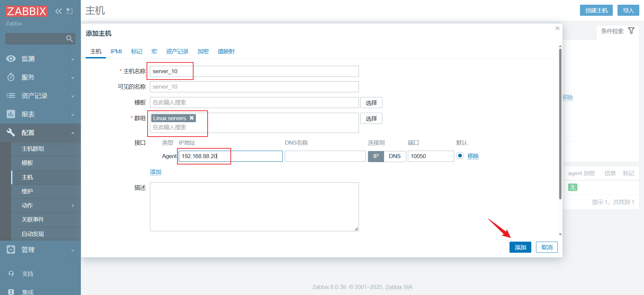Viewport: 644px width, 295px height.
Task: Click the Add interface link
Action: click(x=156, y=172)
